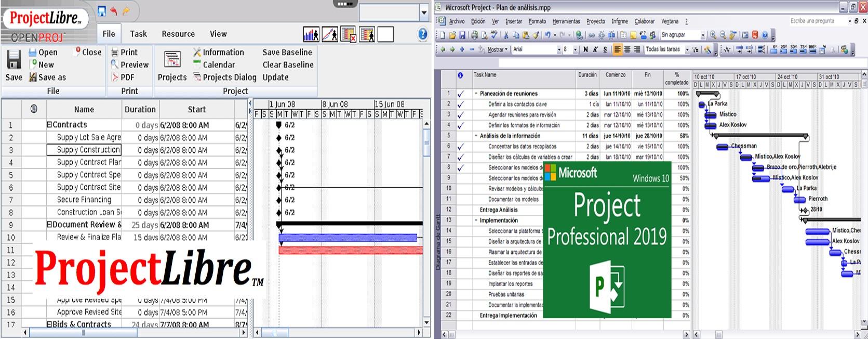Click the Zoom In magnifier in Microsoft Project

point(713,35)
